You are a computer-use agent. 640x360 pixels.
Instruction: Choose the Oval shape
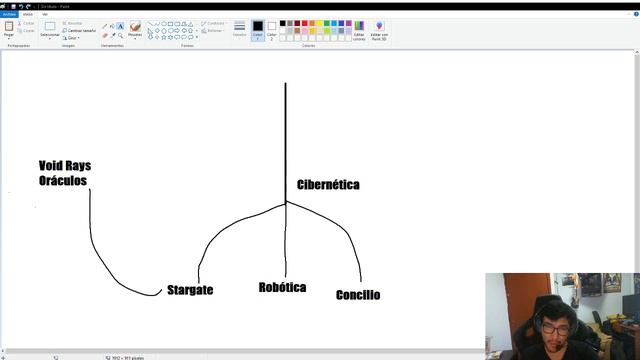pos(164,24)
